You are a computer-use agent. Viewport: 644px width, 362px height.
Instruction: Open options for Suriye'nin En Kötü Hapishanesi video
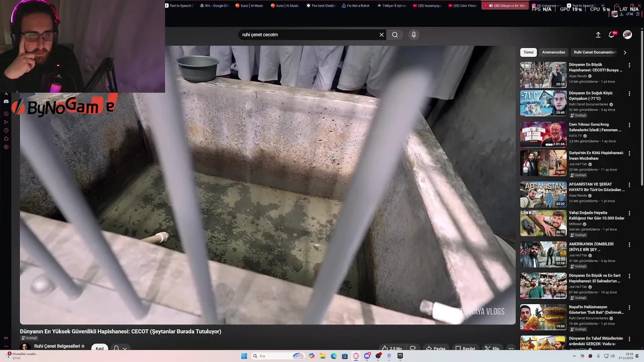point(629,153)
